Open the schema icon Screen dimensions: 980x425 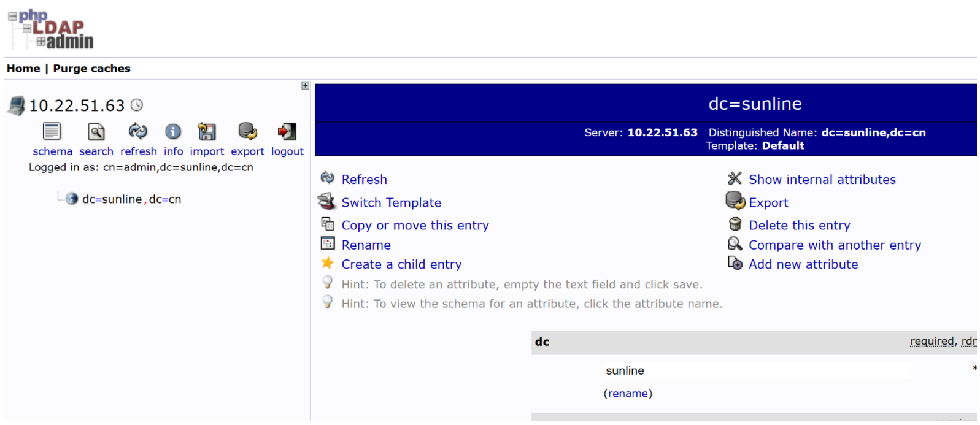pyautogui.click(x=52, y=131)
